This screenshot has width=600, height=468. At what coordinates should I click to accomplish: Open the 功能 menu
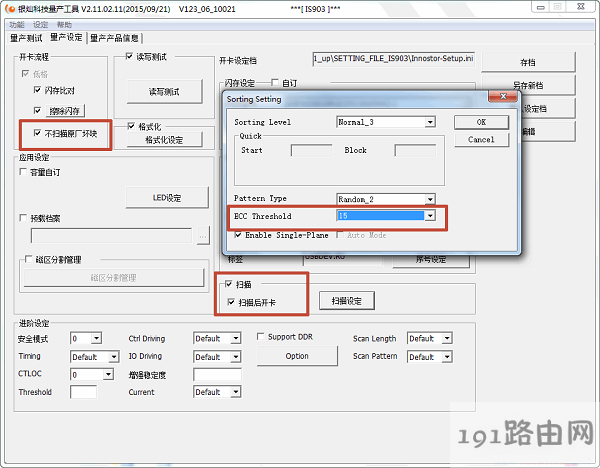[x=17, y=25]
